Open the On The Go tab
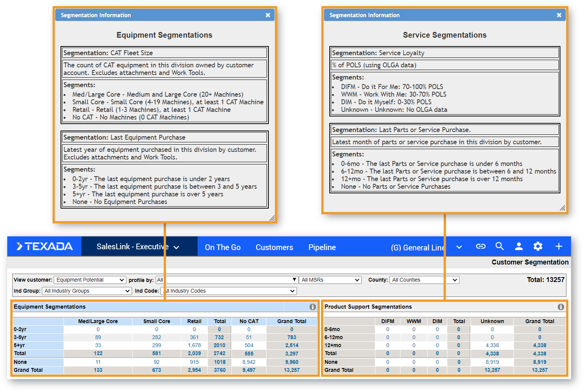 coord(223,247)
